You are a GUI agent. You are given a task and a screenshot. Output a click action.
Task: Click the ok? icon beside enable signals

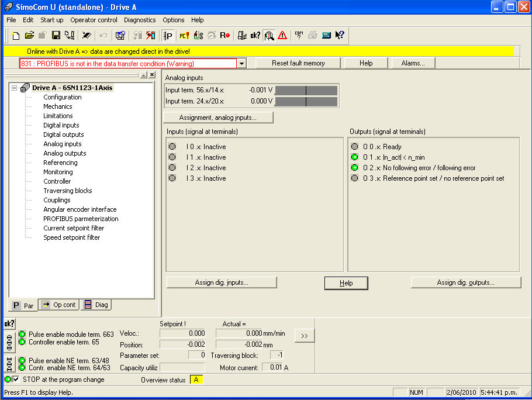pos(9,323)
